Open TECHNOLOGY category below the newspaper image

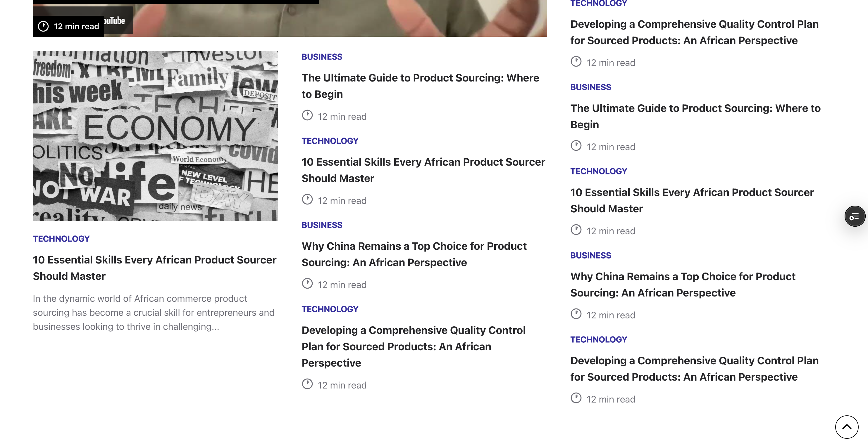61,239
